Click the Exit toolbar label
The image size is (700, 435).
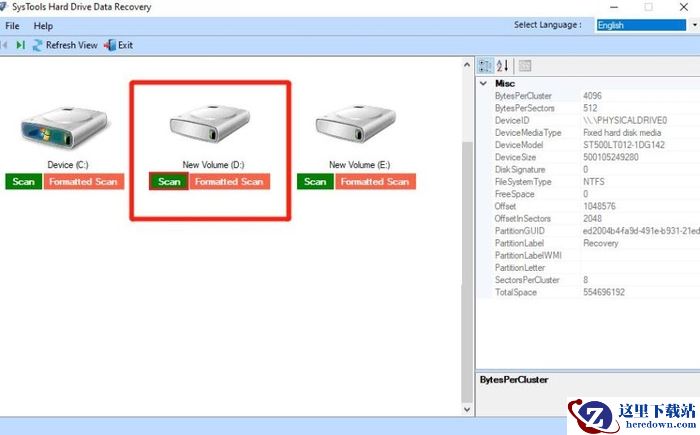click(125, 45)
